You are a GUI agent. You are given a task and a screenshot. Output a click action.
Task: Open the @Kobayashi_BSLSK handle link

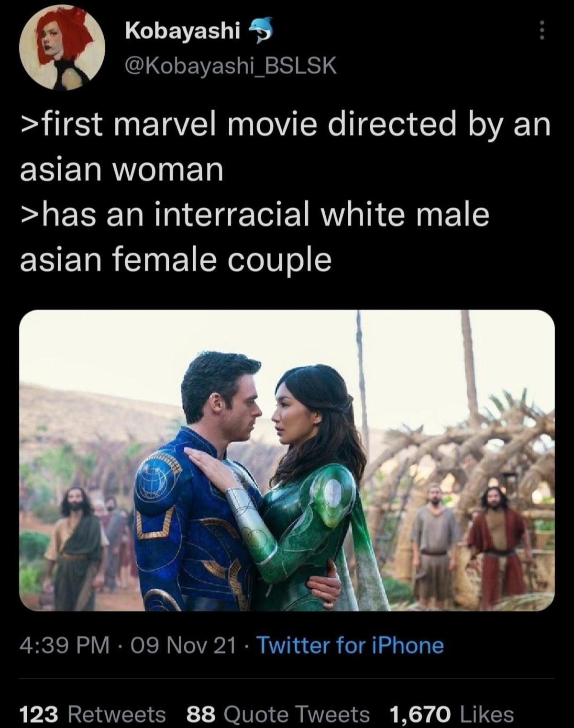230,67
